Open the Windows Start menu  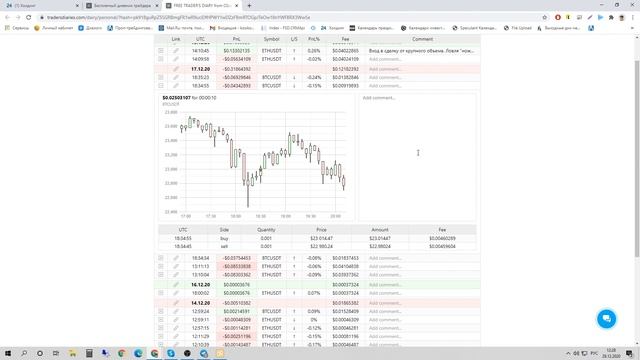click(x=8, y=353)
